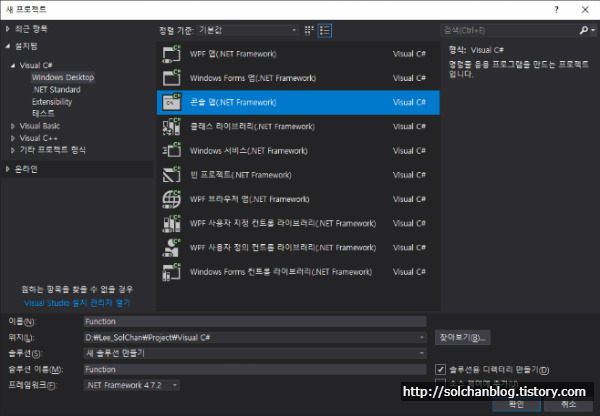Select 클래스 라이브러리(.NET Framework) row text
This screenshot has height=416, width=600.
pos(252,127)
